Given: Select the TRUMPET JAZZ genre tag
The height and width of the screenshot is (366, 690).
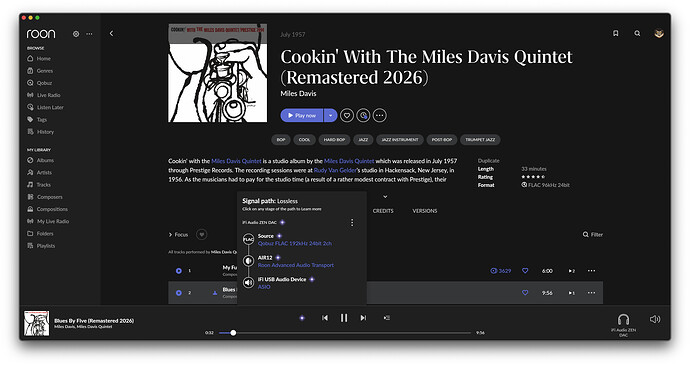Looking at the screenshot, I should 480,140.
